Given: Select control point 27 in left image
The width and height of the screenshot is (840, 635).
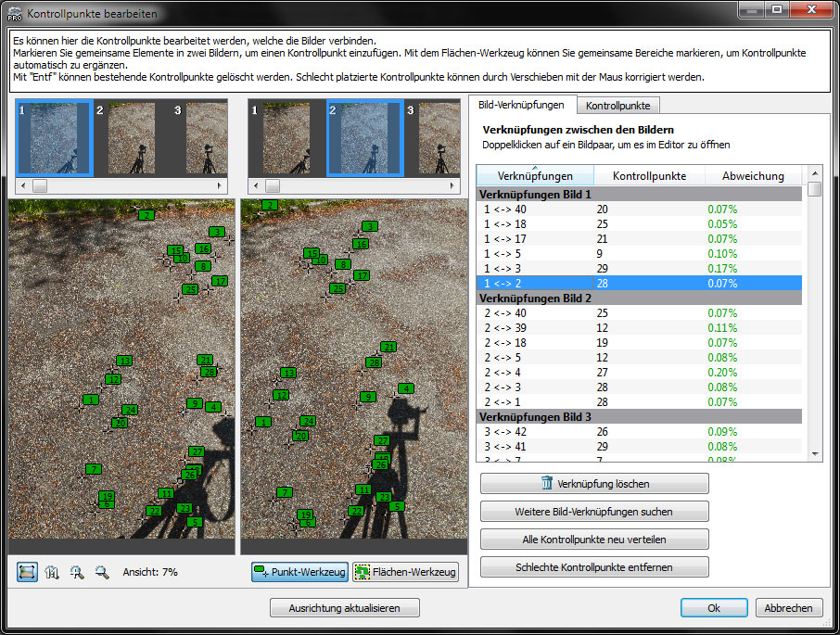Looking at the screenshot, I should pyautogui.click(x=197, y=451).
